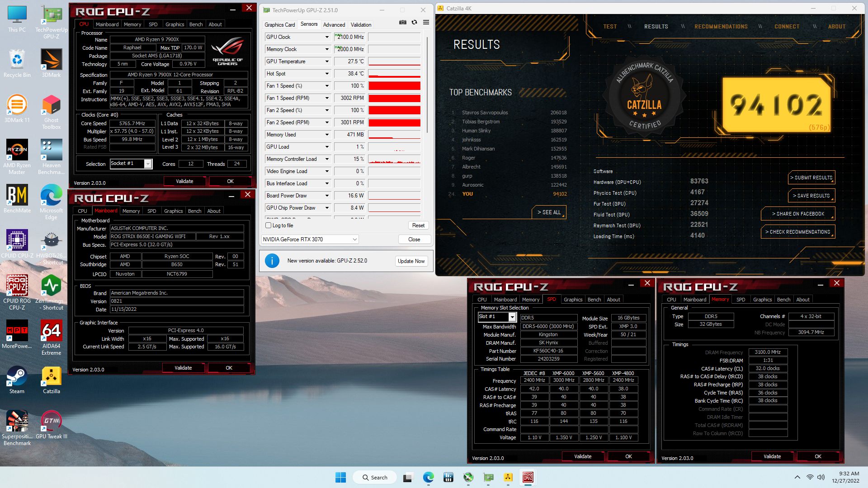The width and height of the screenshot is (868, 488).
Task: Open CONNECT menu in Catzilla
Action: pos(787,27)
